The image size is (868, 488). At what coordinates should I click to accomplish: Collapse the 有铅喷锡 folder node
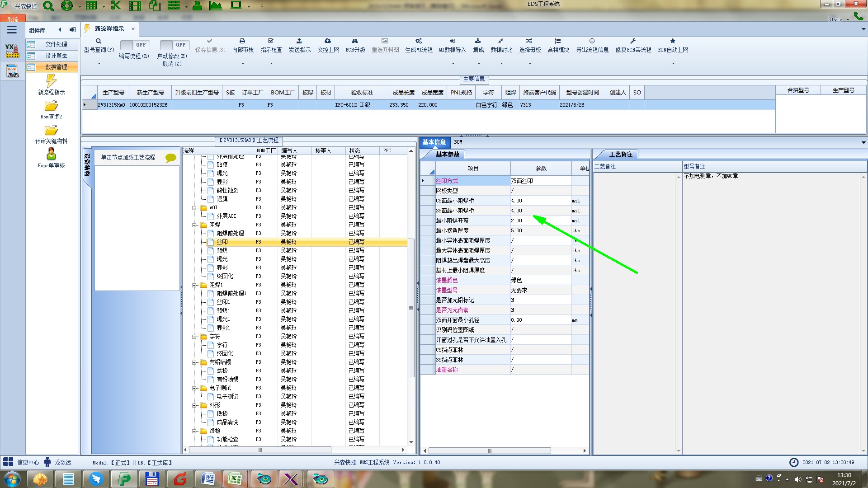pyautogui.click(x=194, y=362)
